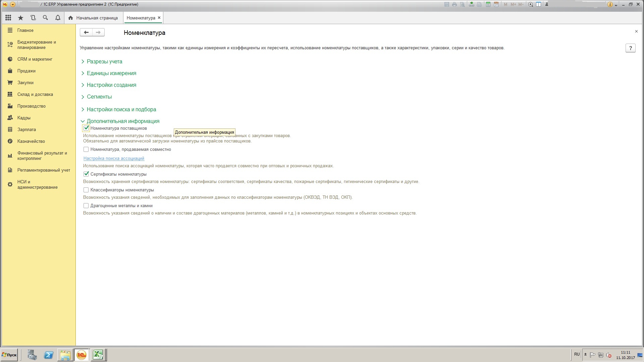Image resolution: width=644 pixels, height=362 pixels.
Task: Click the get link icon with green arrow
Action: pos(472,4)
